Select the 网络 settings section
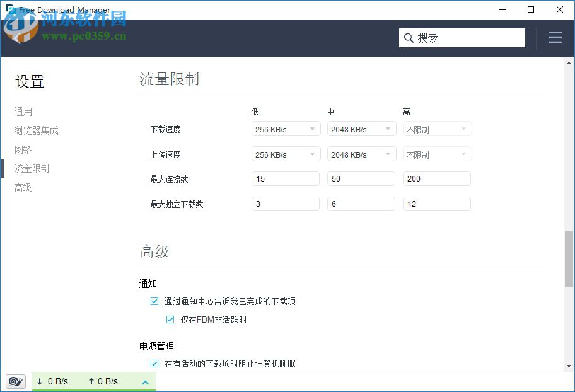Screen dimensions: 575x392 click(23, 149)
